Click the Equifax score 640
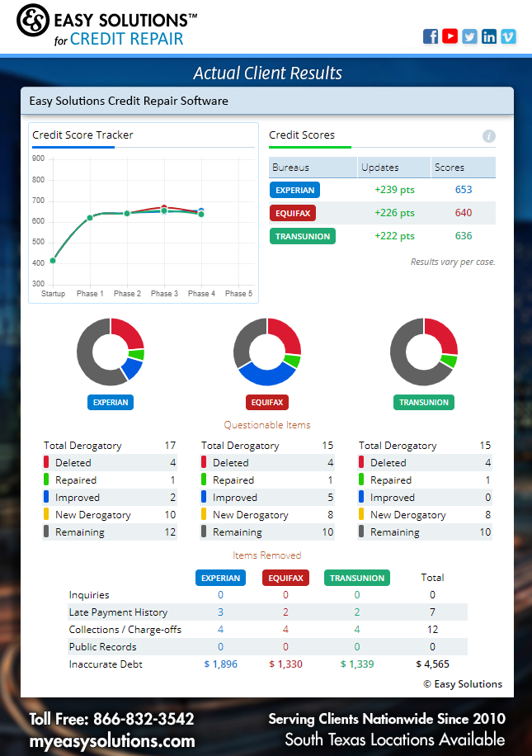The width and height of the screenshot is (532, 756). coord(464,213)
